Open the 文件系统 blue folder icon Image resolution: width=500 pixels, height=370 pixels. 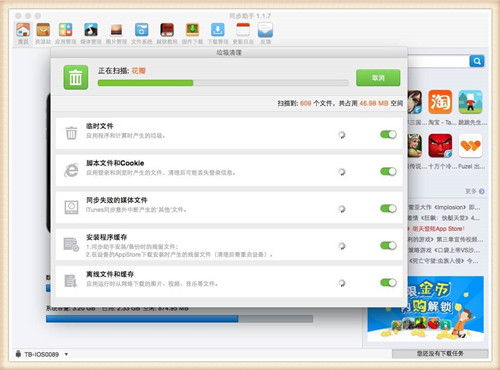(x=141, y=30)
